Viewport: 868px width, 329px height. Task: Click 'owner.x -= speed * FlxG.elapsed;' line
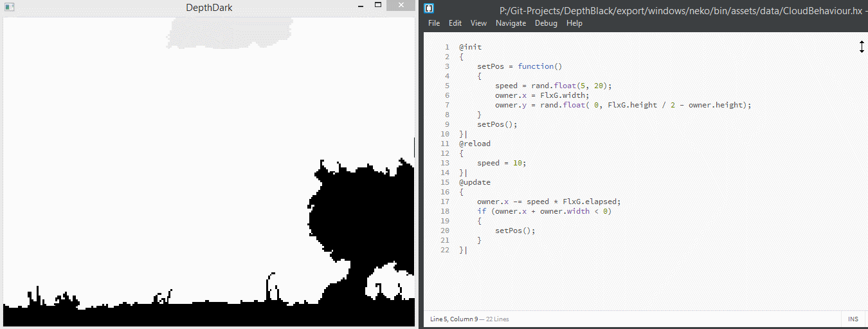coord(549,202)
